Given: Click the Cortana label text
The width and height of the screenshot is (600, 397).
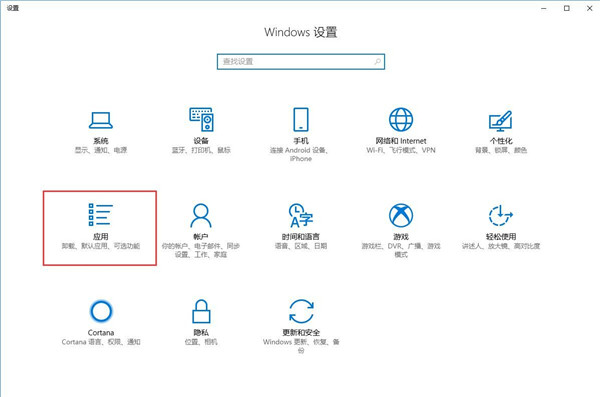Looking at the screenshot, I should pos(101,332).
